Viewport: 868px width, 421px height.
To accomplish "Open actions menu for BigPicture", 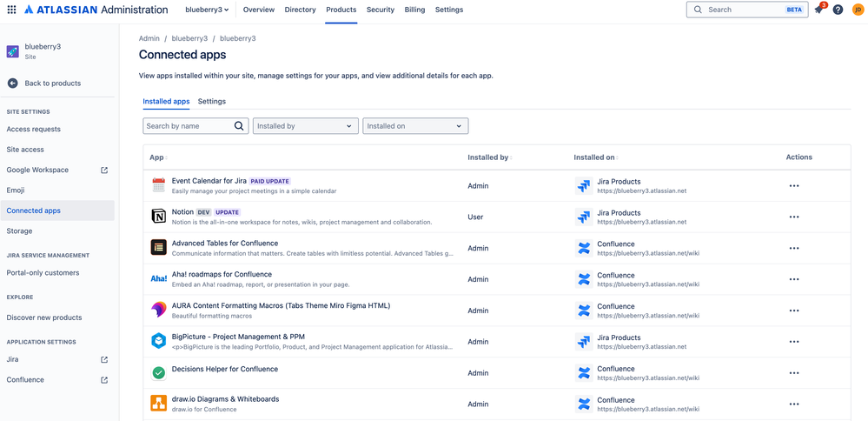I will [794, 342].
